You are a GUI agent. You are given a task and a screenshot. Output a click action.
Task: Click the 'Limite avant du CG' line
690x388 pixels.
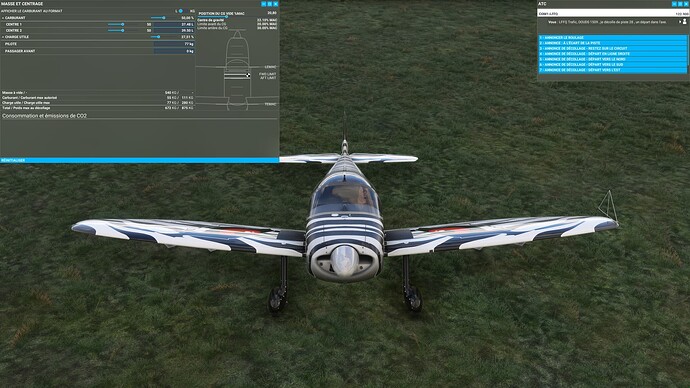pos(237,24)
